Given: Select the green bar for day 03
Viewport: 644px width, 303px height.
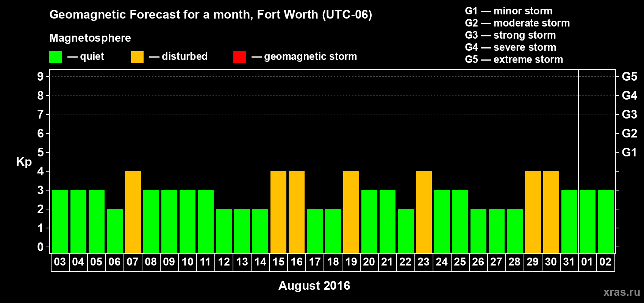Looking at the screenshot, I should 60,221.
